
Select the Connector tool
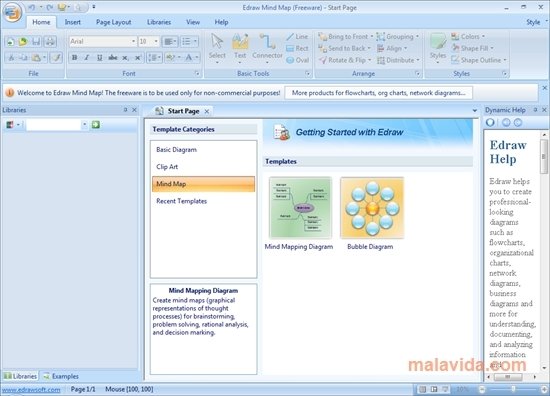click(267, 48)
